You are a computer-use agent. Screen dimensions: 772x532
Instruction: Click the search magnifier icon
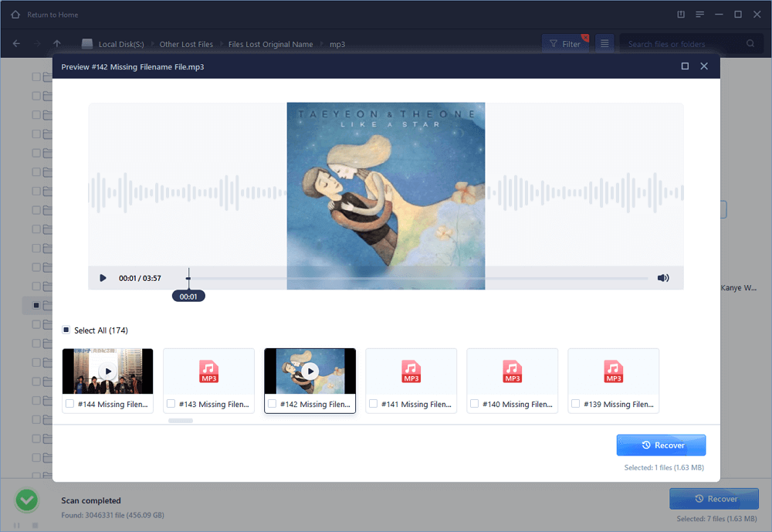pos(750,43)
